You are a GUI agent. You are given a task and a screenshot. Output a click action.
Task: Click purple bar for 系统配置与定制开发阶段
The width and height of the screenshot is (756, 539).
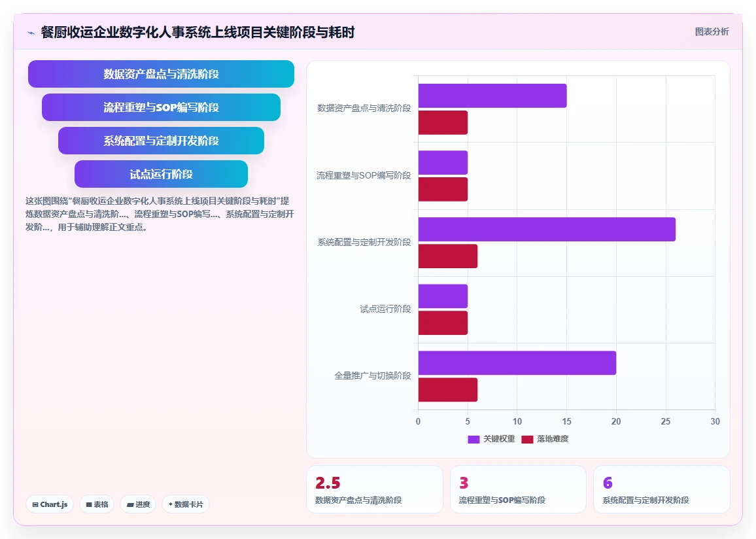tap(547, 229)
